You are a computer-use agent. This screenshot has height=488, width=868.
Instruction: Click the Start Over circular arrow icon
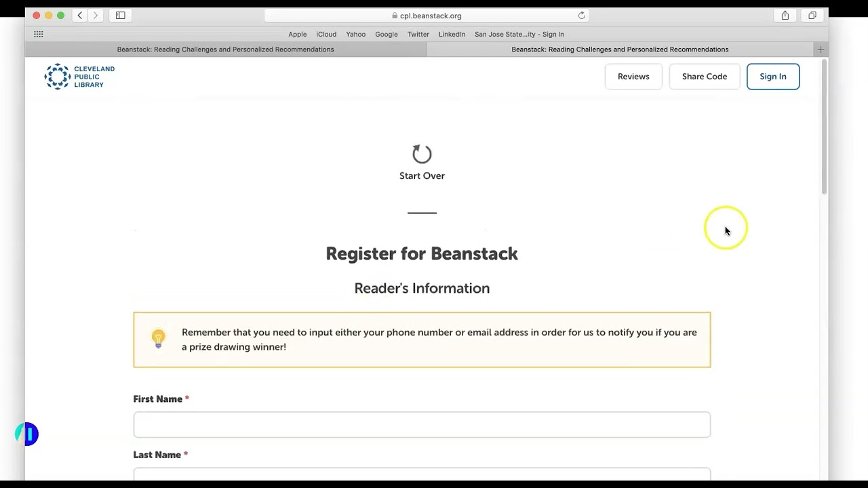(422, 154)
